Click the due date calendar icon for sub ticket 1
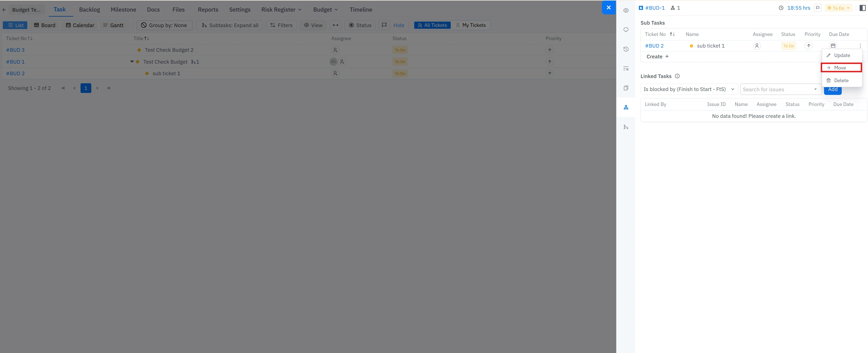Image resolution: width=868 pixels, height=353 pixels. point(833,46)
